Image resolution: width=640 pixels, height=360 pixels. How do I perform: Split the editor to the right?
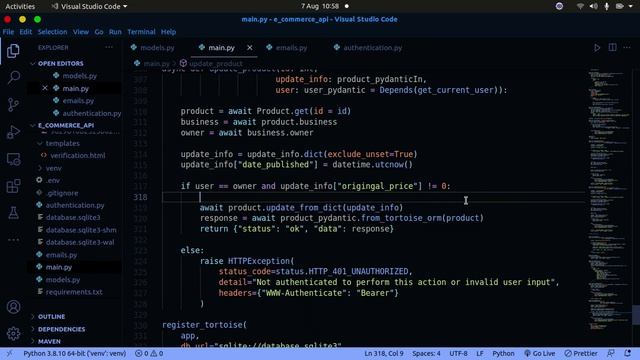[612, 48]
